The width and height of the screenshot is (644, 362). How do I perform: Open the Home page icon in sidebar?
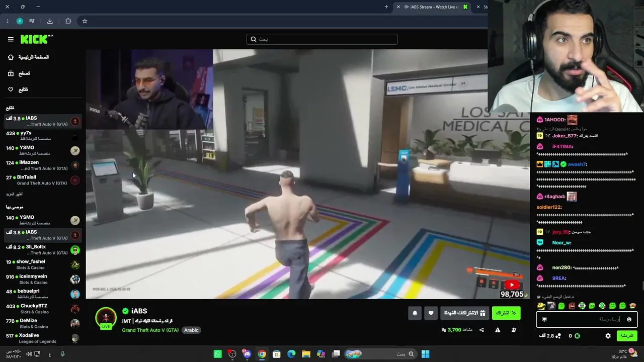11,57
